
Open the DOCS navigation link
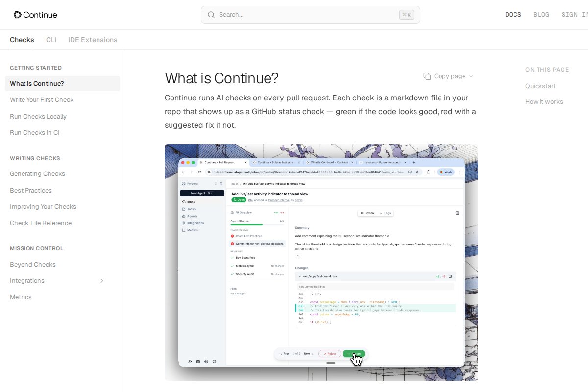(513, 15)
